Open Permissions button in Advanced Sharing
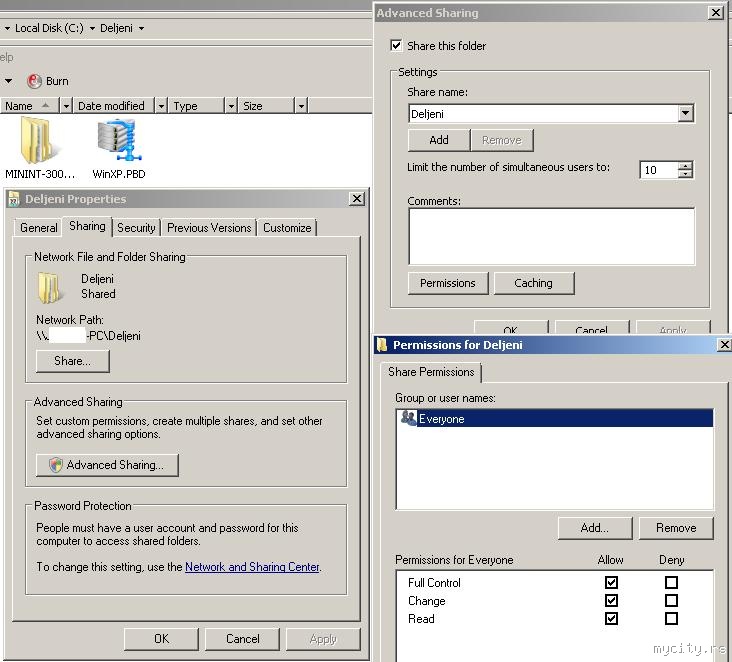 click(x=448, y=283)
